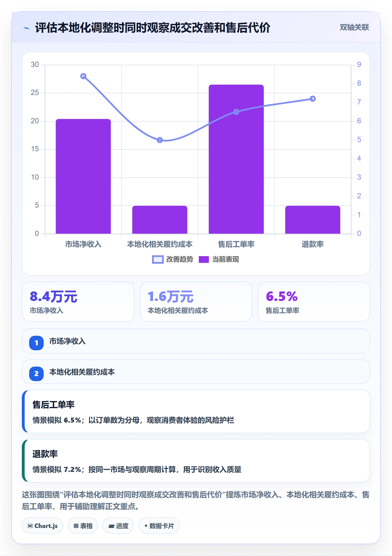Click the line point on 售后工单率 bar
392x556 pixels.
pyautogui.click(x=236, y=112)
